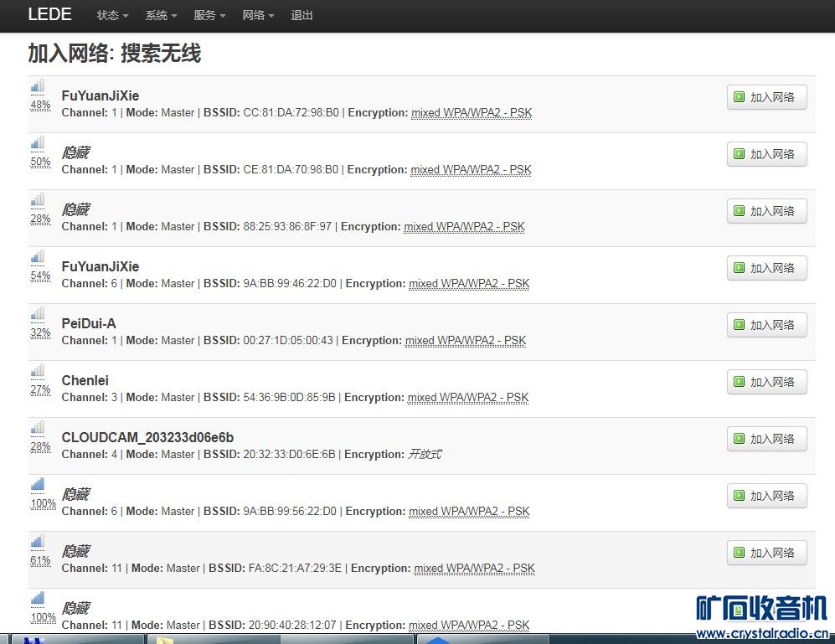Screen dimensions: 835x644
Task: Click encryption text for BSSID 20:90:40:28:12:07
Action: (x=469, y=626)
